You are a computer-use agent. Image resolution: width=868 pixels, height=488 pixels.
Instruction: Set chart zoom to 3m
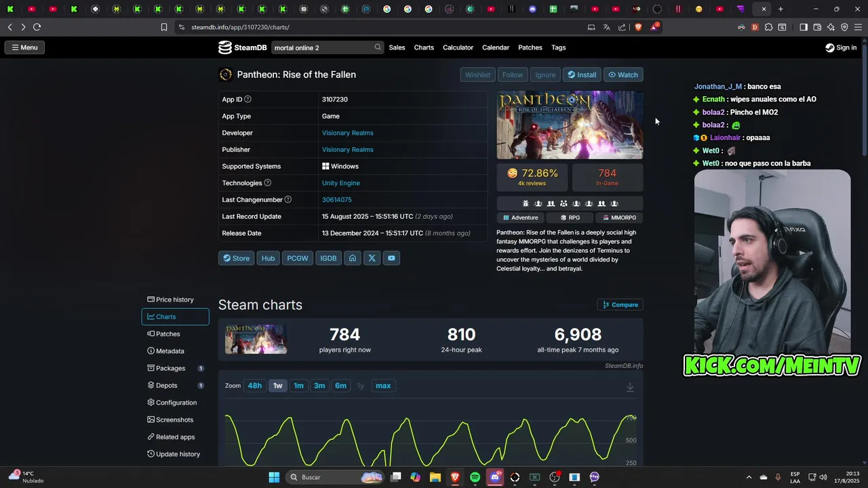point(319,386)
